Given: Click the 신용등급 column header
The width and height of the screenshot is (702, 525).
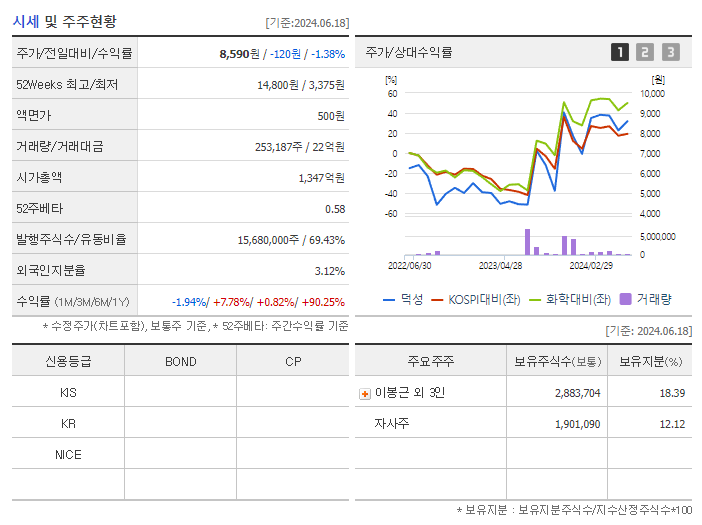Looking at the screenshot, I should [68, 361].
